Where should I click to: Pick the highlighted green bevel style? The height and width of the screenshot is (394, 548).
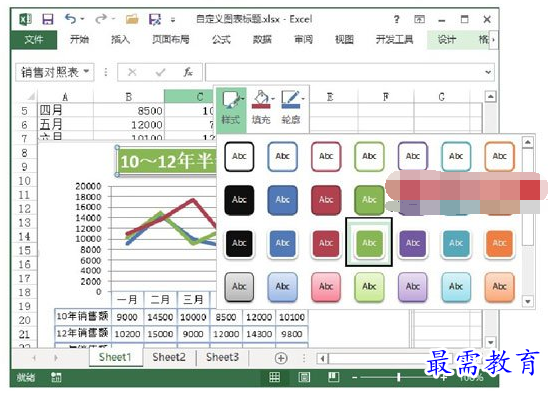(369, 242)
